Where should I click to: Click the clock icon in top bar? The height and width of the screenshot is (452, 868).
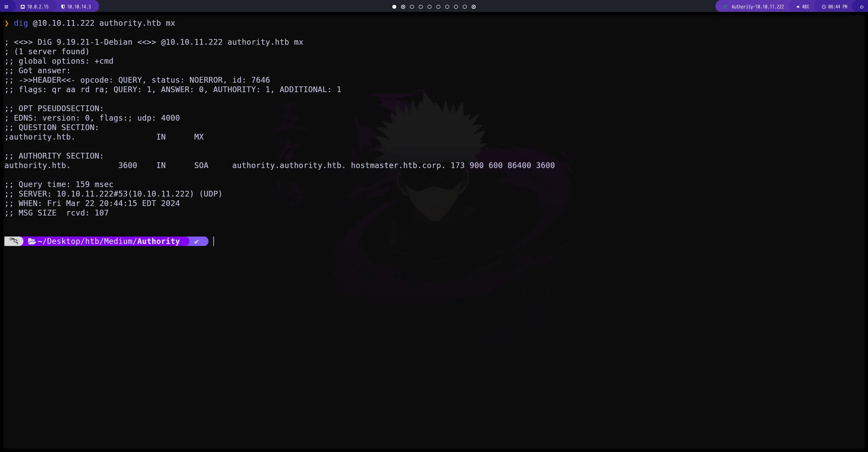[824, 7]
